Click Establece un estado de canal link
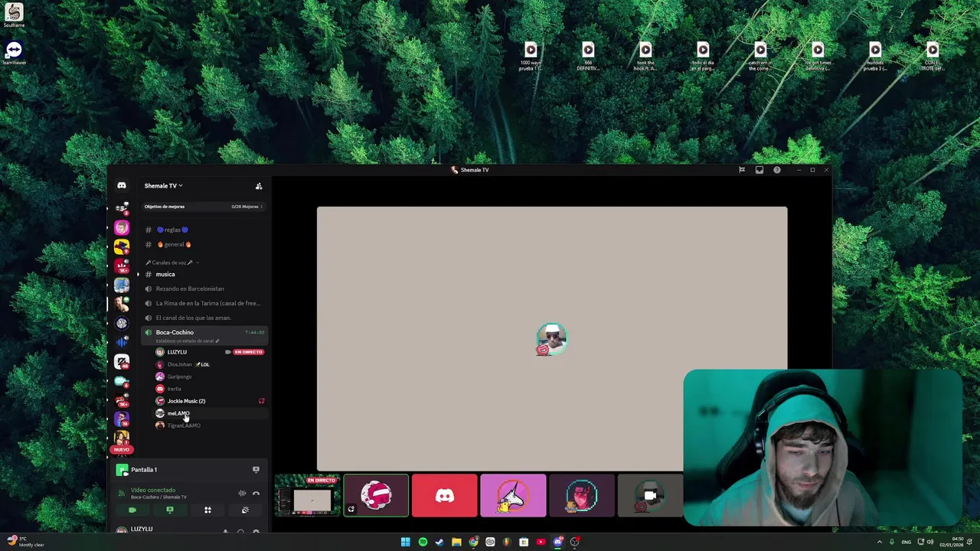980x551 pixels. [x=187, y=341]
